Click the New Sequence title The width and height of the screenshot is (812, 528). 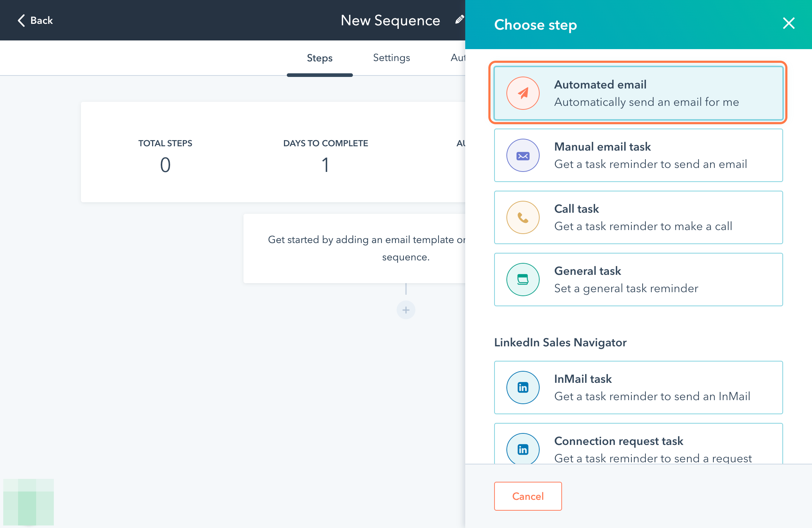(390, 20)
